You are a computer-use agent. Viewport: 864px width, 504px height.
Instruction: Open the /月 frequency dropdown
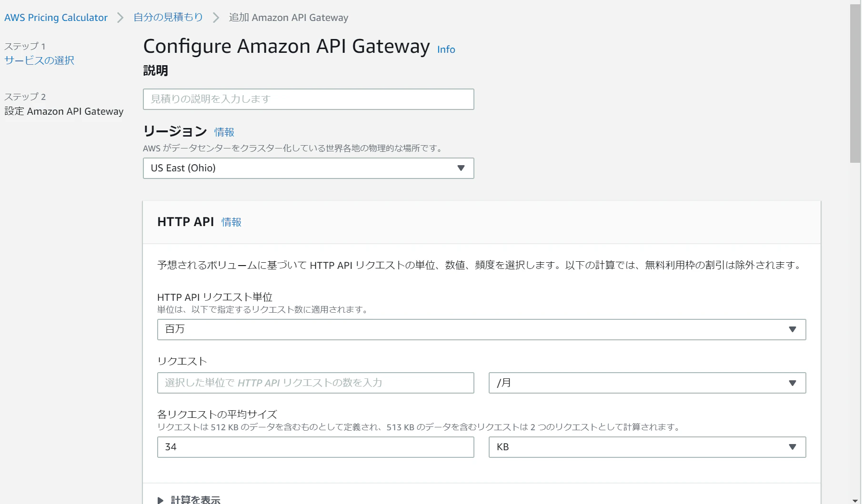(x=647, y=383)
